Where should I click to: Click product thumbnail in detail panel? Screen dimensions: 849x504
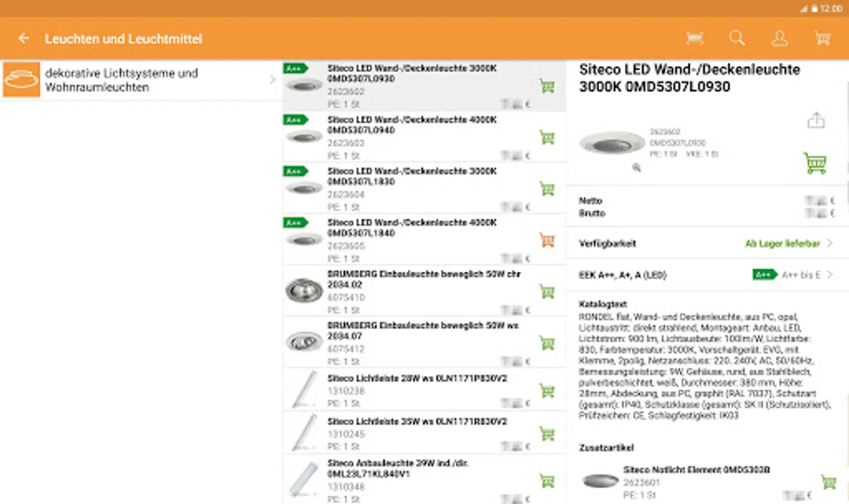[x=612, y=143]
